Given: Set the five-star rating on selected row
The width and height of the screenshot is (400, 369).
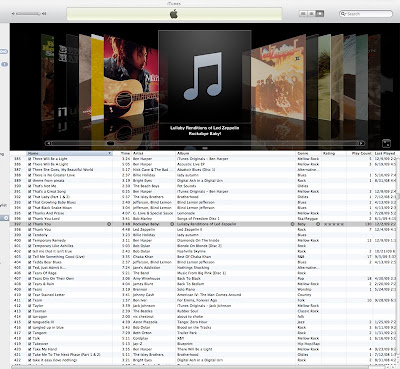Looking at the screenshot, I should click(333, 224).
